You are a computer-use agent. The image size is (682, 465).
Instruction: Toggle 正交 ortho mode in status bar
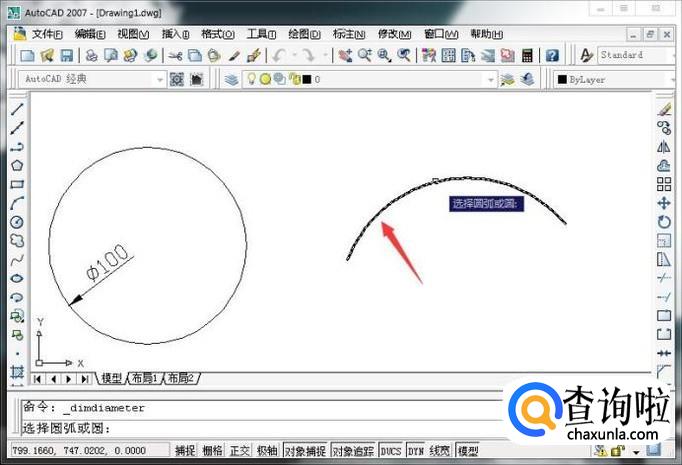(x=240, y=452)
